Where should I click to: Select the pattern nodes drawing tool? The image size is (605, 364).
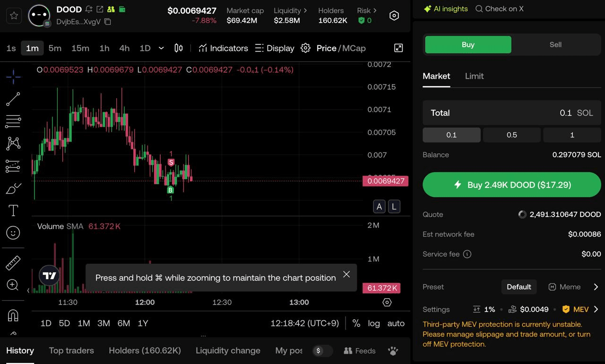[13, 144]
